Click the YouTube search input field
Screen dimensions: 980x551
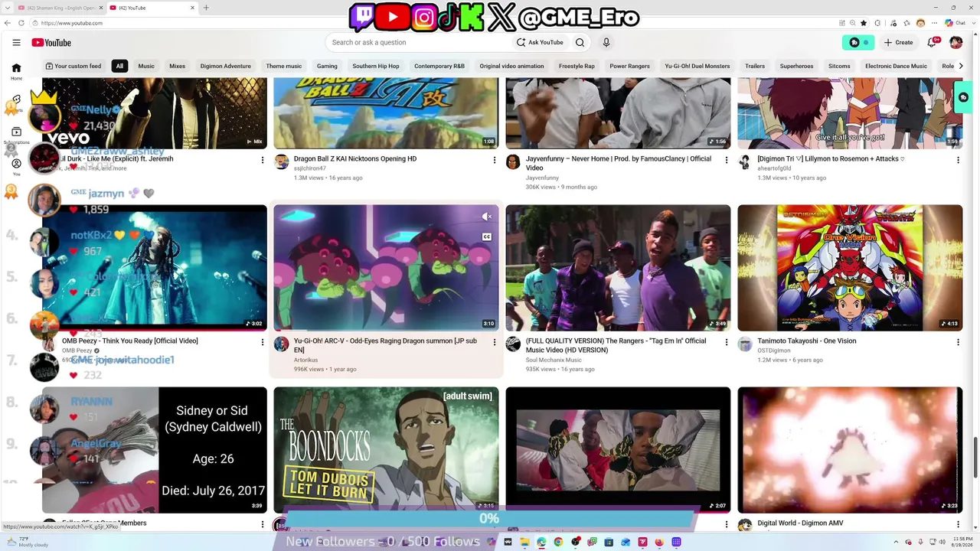(417, 43)
